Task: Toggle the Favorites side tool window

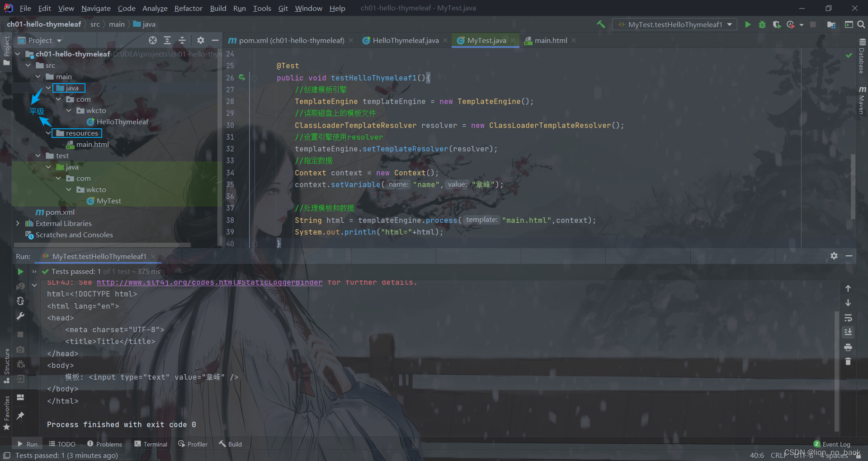Action: (6, 413)
